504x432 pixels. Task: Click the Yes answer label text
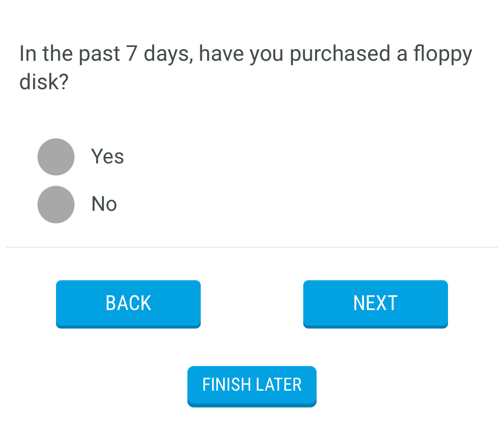[x=107, y=157]
